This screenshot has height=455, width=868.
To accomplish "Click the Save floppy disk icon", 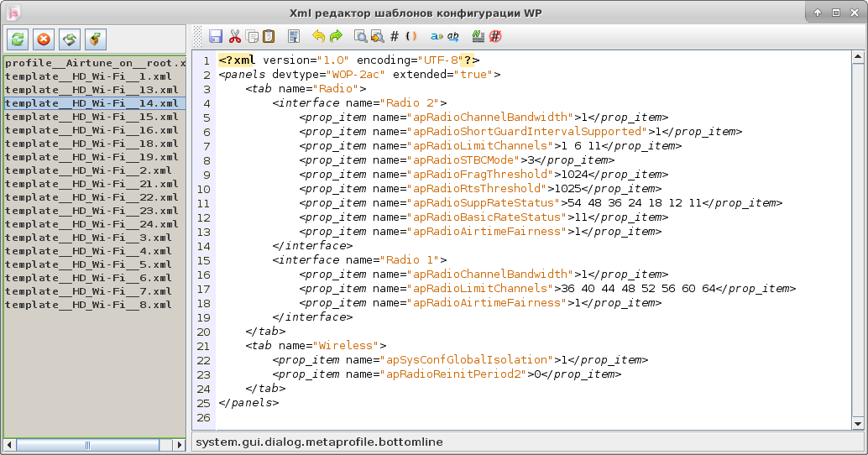I will tap(216, 36).
